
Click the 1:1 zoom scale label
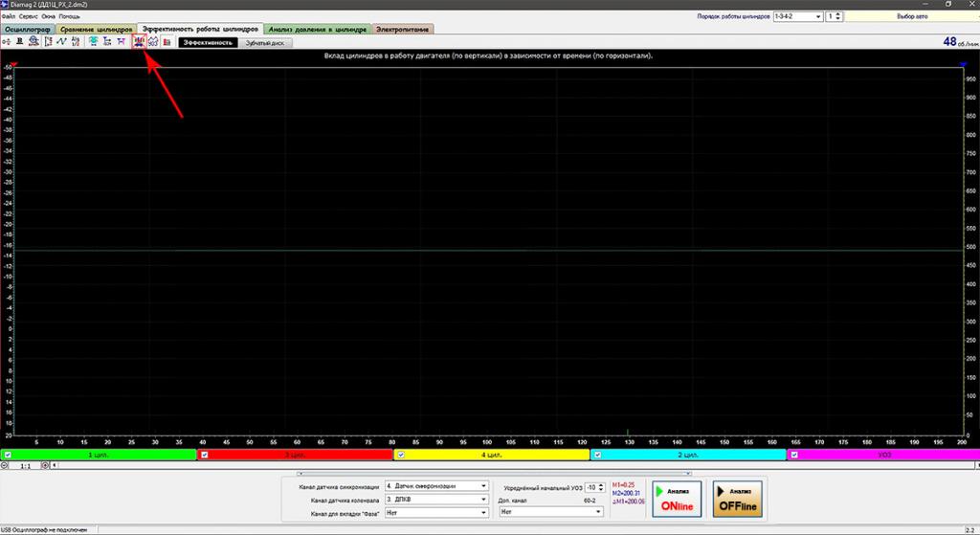(x=26, y=466)
